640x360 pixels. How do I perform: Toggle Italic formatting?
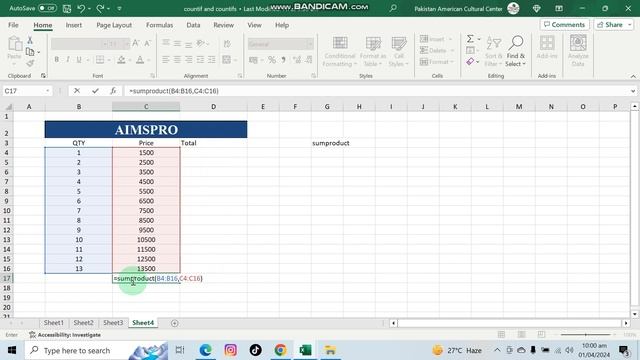67,60
